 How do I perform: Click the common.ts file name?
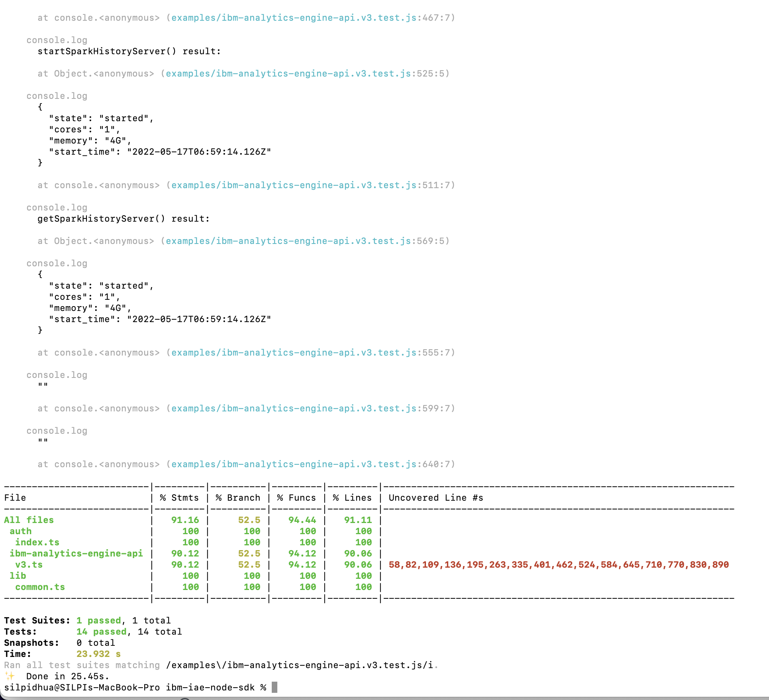(40, 587)
